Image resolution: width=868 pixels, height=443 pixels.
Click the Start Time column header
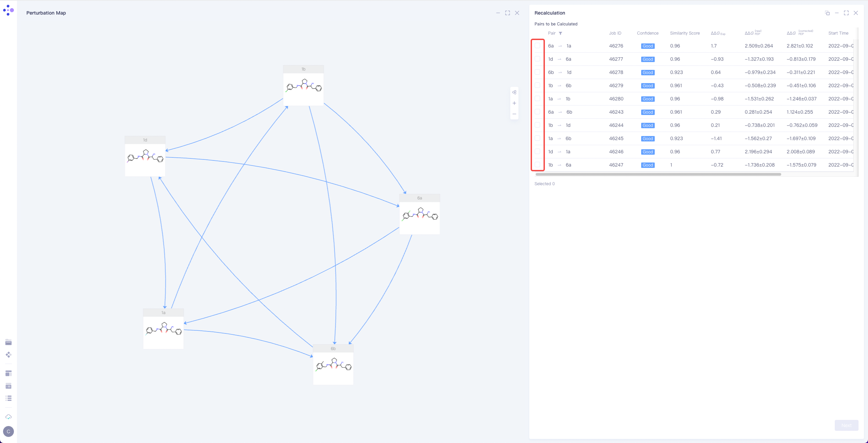click(x=838, y=33)
